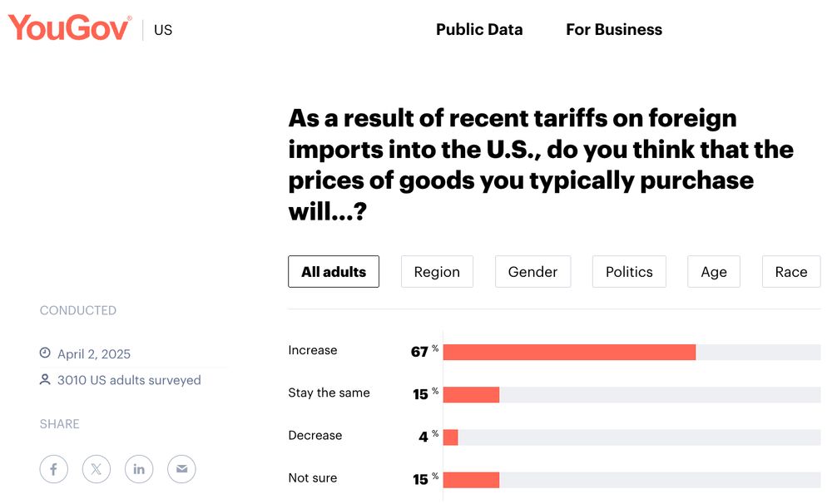Click the YouGov logo

tap(69, 28)
